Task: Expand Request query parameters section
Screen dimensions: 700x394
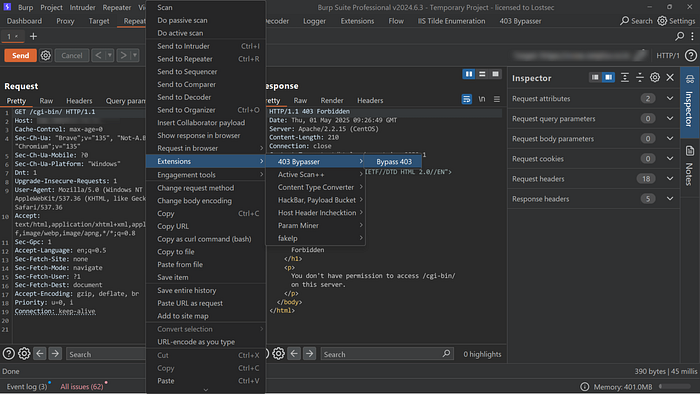Action: 670,119
